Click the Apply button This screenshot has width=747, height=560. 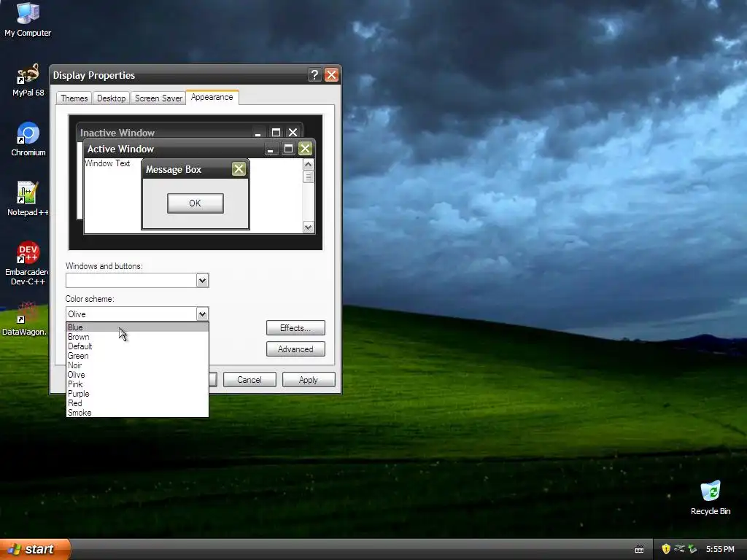click(x=309, y=379)
